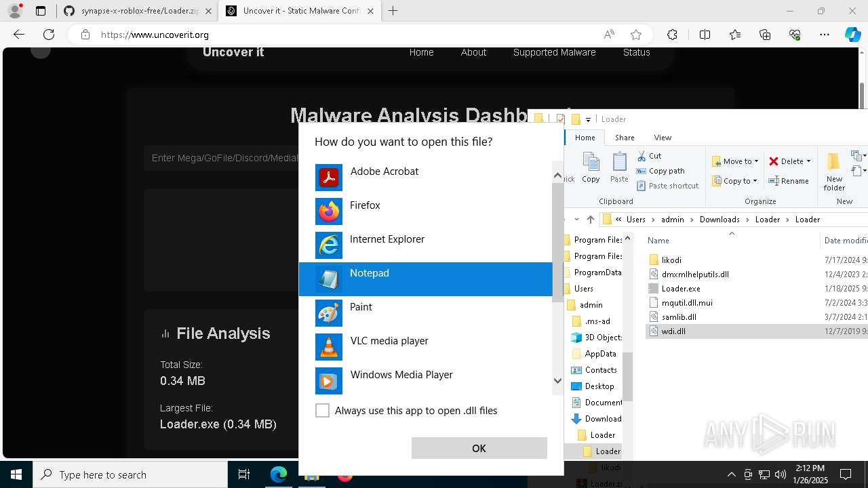Open the Move to dropdown
This screenshot has width=868, height=488.
(735, 161)
